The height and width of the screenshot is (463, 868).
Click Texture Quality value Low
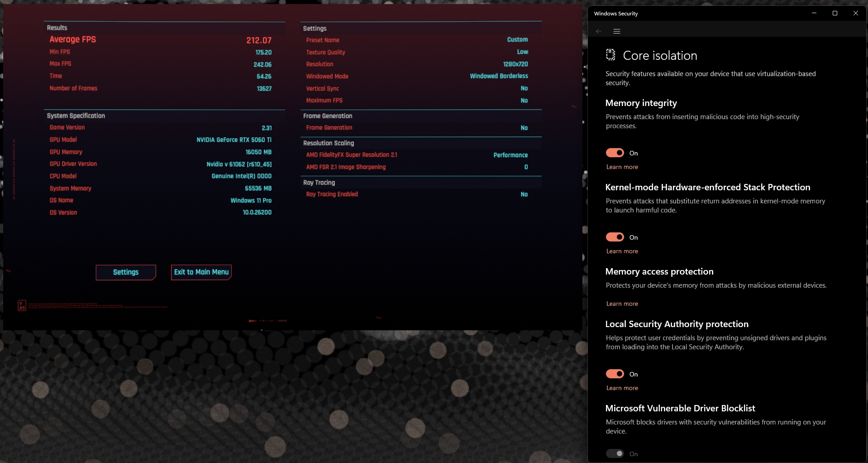(x=523, y=52)
